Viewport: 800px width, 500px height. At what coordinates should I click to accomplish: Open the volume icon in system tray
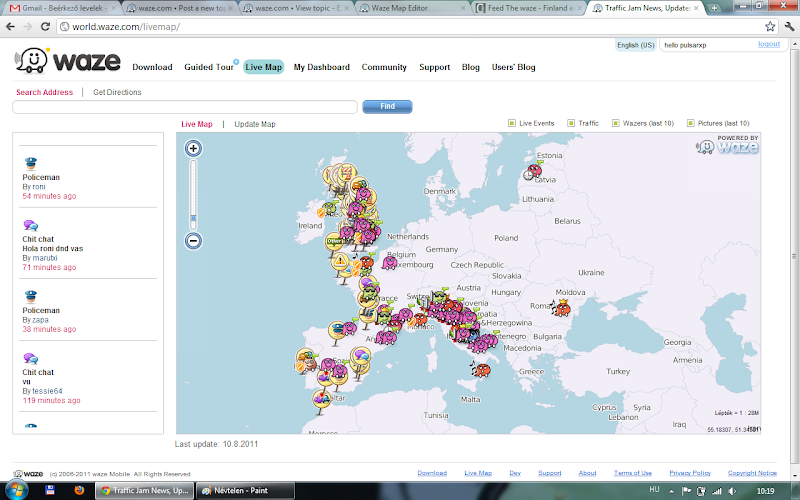click(733, 491)
